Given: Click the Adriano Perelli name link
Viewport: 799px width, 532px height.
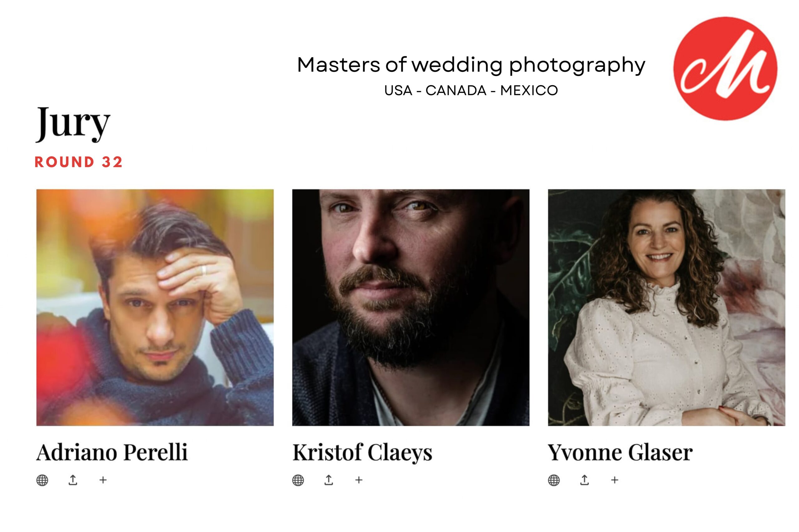Looking at the screenshot, I should pyautogui.click(x=112, y=452).
